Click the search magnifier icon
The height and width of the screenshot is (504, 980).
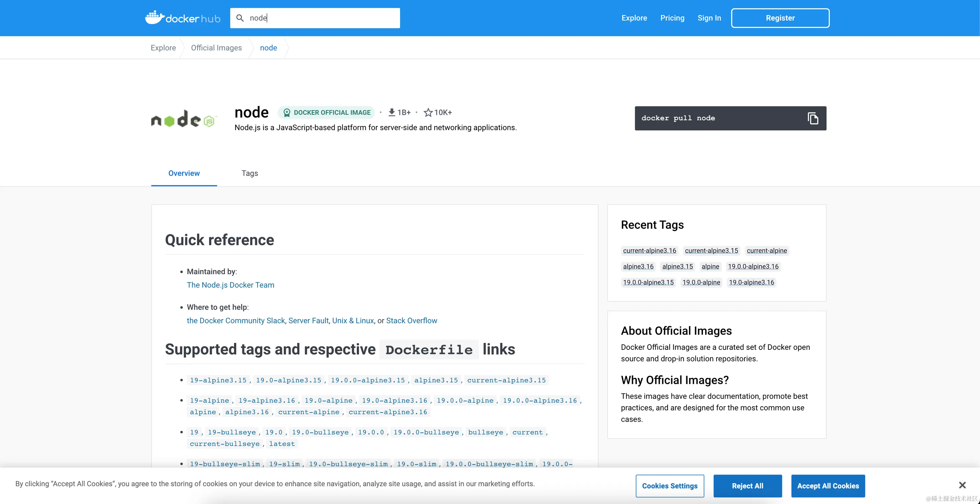240,18
